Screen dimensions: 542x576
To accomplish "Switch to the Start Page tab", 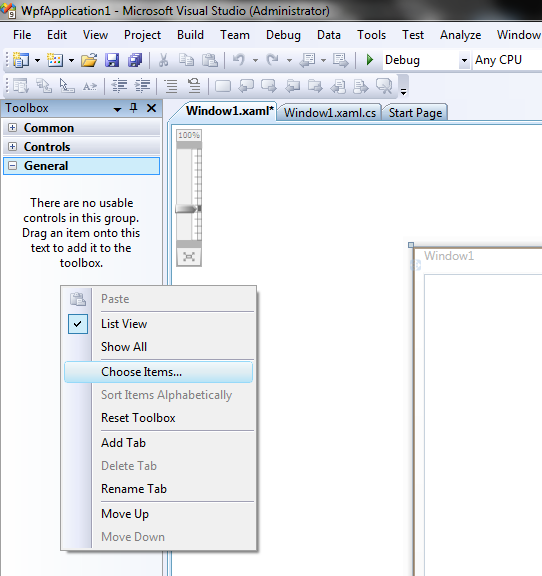I will (x=415, y=113).
